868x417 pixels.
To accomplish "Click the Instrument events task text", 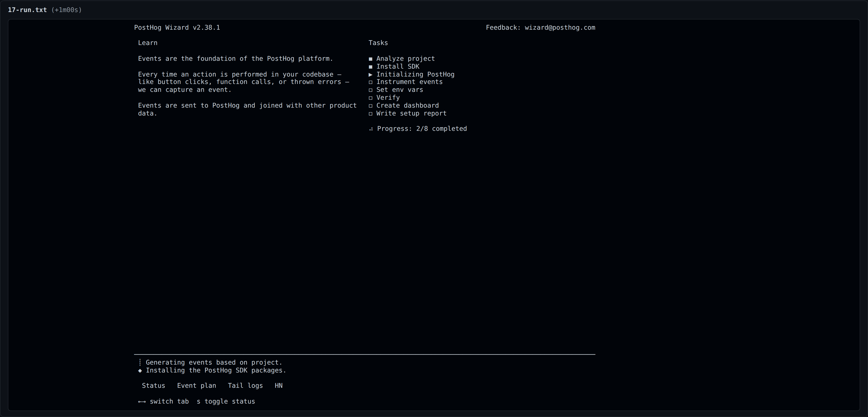I will click(x=409, y=82).
